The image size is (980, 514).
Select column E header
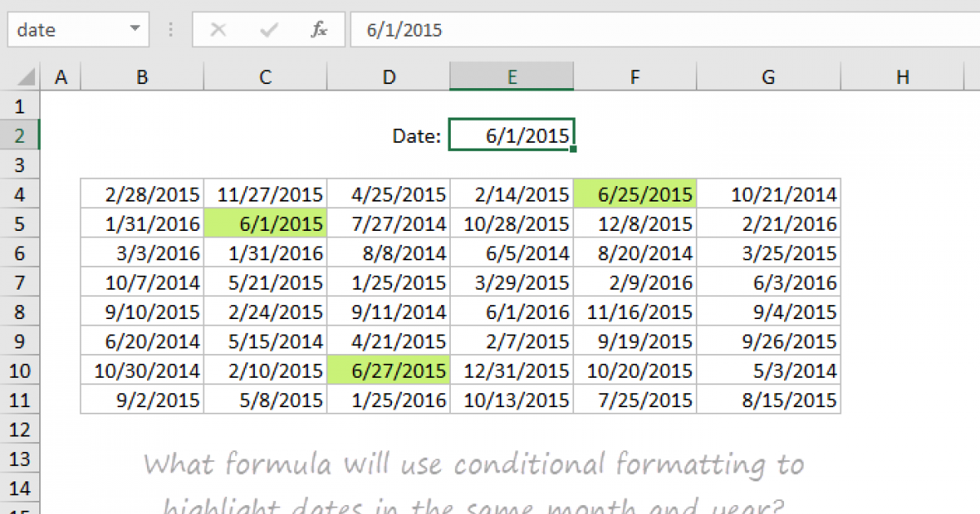click(x=511, y=76)
